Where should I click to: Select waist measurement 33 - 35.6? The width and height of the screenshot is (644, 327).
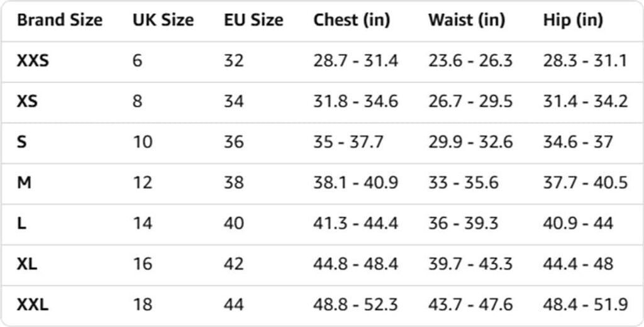463,182
